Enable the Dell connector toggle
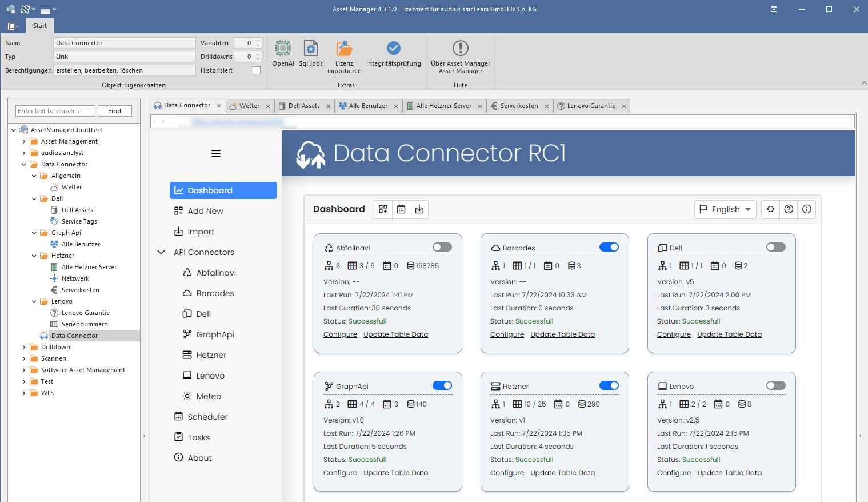The image size is (868, 502). tap(776, 247)
